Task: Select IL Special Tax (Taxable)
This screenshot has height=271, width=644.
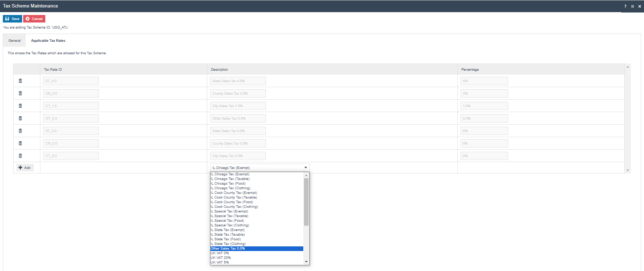Action: click(x=257, y=216)
